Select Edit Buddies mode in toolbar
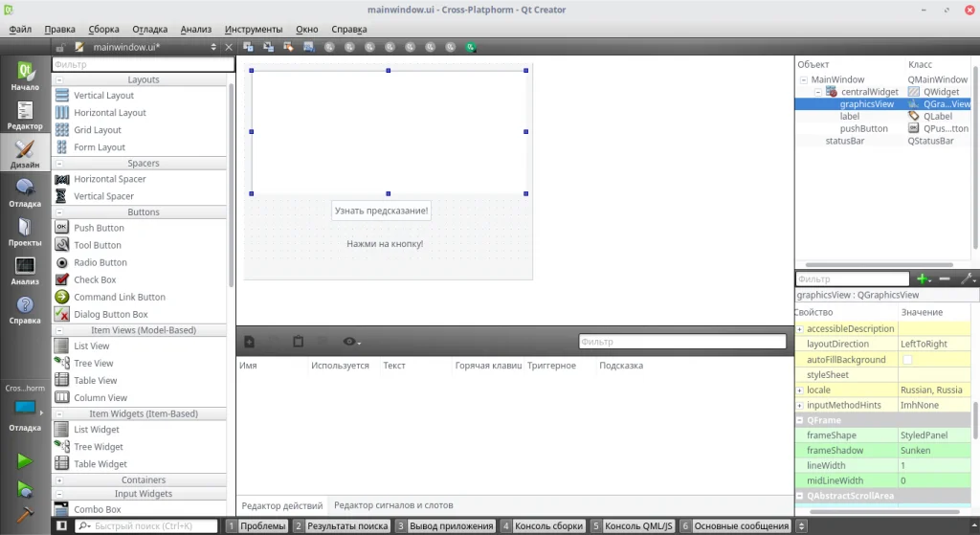The width and height of the screenshot is (980, 535). click(x=288, y=47)
